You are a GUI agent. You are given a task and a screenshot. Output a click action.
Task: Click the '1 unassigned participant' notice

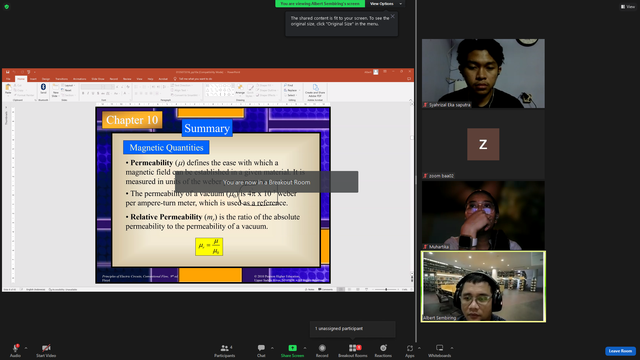[353, 329]
